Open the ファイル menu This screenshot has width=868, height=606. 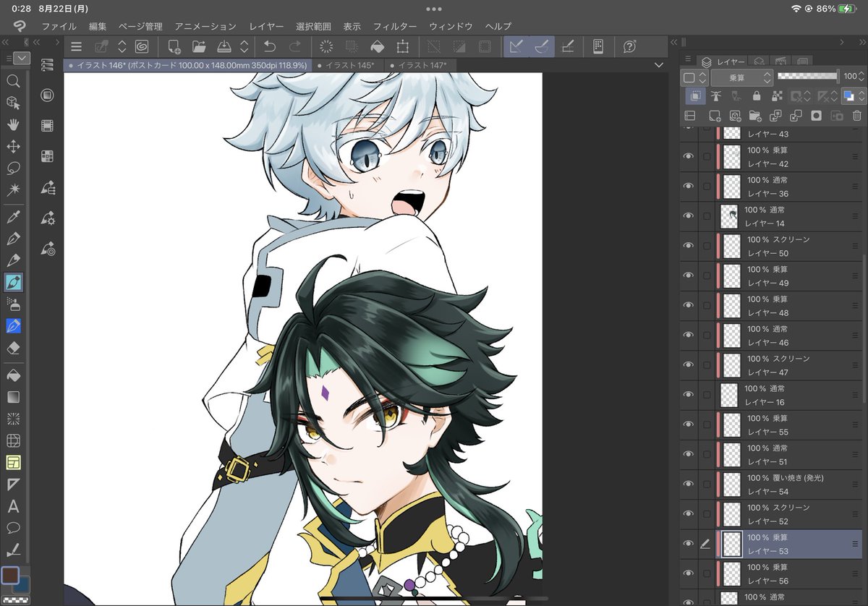coord(59,26)
